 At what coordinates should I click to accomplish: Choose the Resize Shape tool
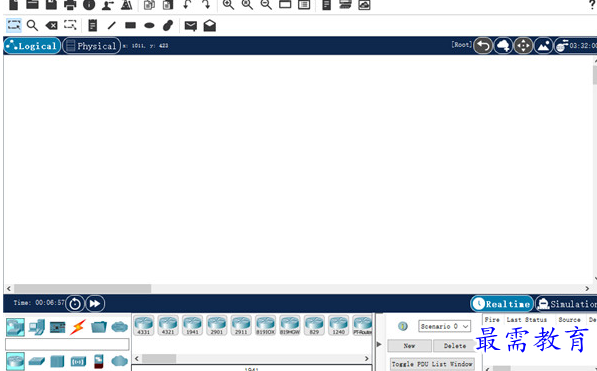70,25
